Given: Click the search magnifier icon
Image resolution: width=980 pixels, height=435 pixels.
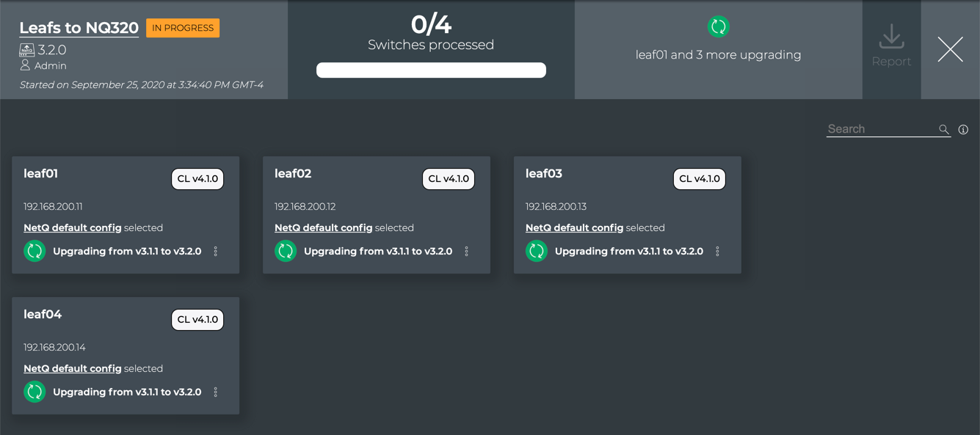Looking at the screenshot, I should 944,129.
